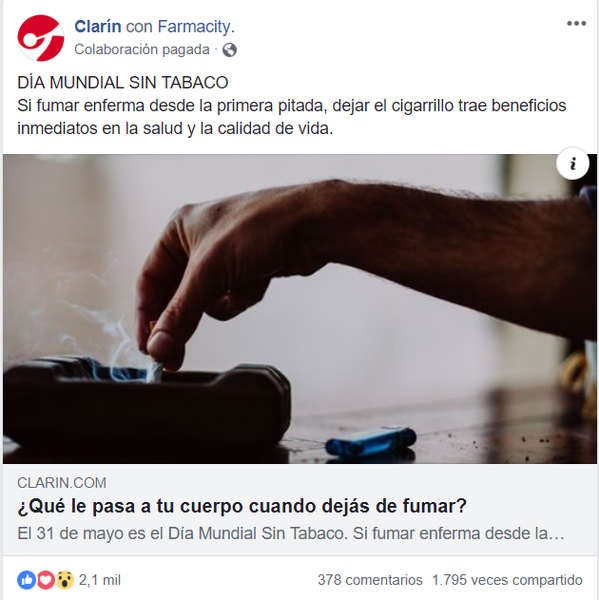Click the Clarín profile logo avatar
Screen dimensions: 599x600
(41, 38)
